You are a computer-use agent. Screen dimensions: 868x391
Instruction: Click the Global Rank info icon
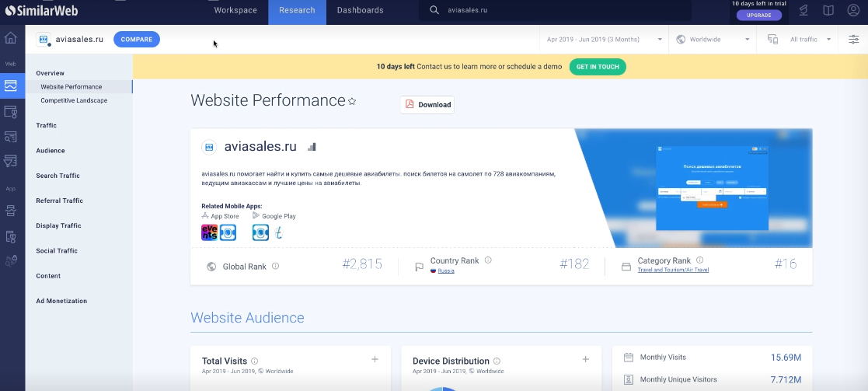(x=275, y=266)
